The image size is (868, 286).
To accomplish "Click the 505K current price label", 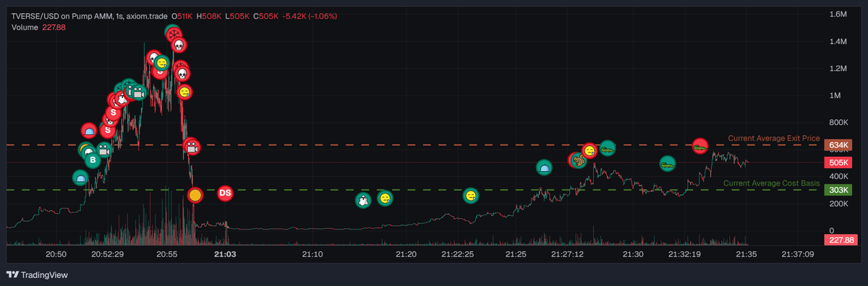I will pyautogui.click(x=838, y=162).
